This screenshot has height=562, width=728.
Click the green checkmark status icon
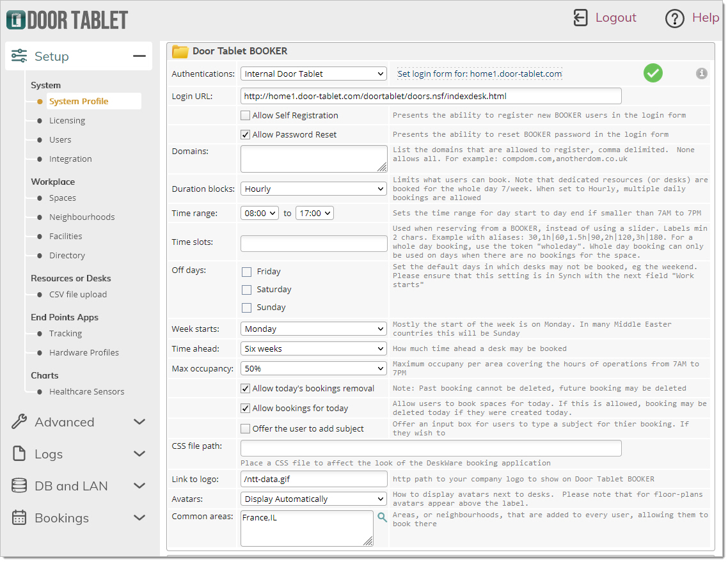[x=653, y=74]
